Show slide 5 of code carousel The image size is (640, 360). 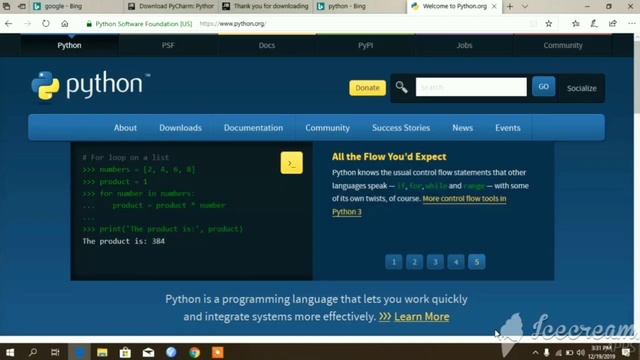point(477,262)
